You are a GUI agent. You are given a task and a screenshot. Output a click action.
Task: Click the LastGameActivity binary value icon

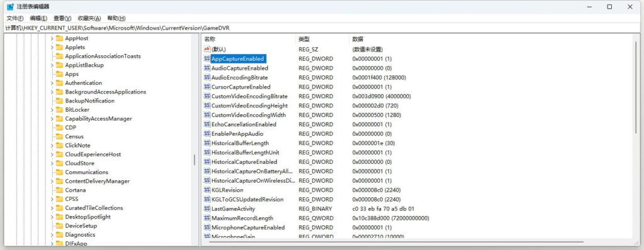tap(207, 209)
